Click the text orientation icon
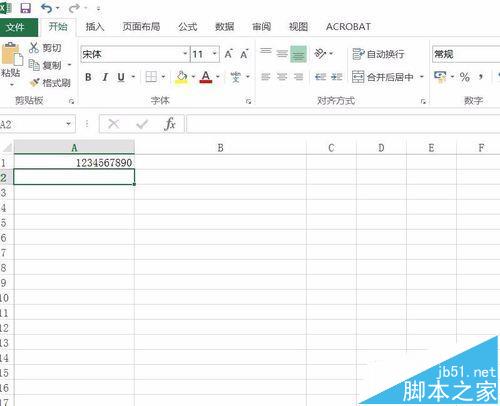 pyautogui.click(x=320, y=53)
